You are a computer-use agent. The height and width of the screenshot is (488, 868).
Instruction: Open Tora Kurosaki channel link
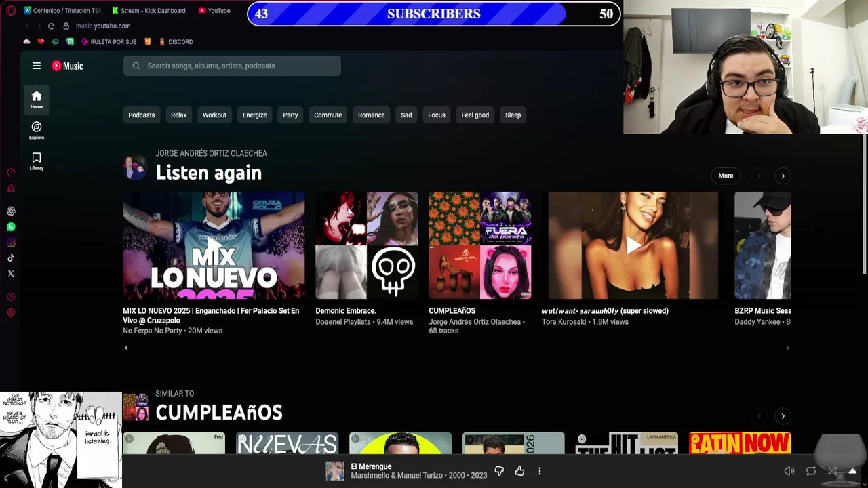coord(564,322)
